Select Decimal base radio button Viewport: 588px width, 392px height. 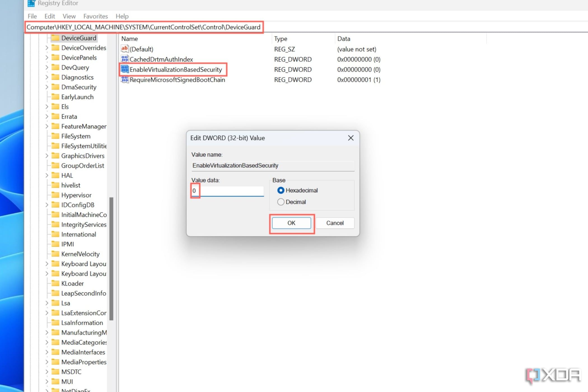point(281,202)
